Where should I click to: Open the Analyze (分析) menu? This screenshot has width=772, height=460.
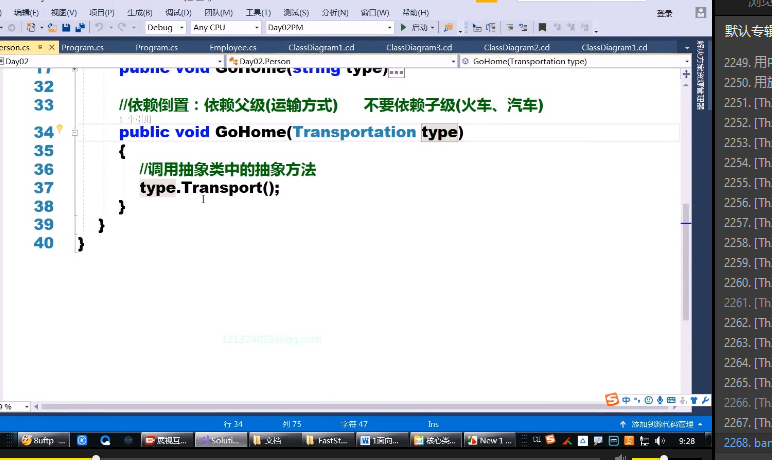pyautogui.click(x=335, y=12)
